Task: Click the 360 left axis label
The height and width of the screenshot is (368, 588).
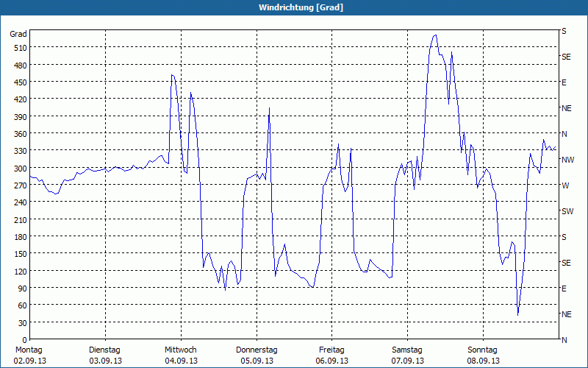Action: [21, 134]
